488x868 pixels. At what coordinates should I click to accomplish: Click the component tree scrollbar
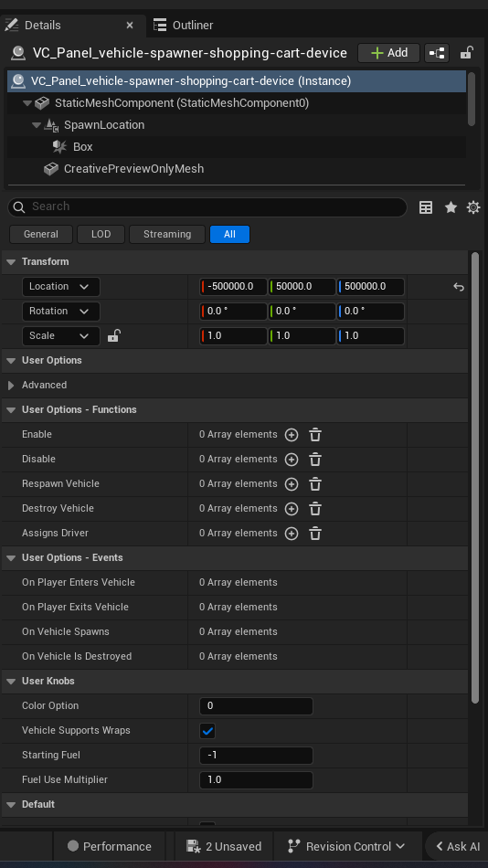pos(472,99)
